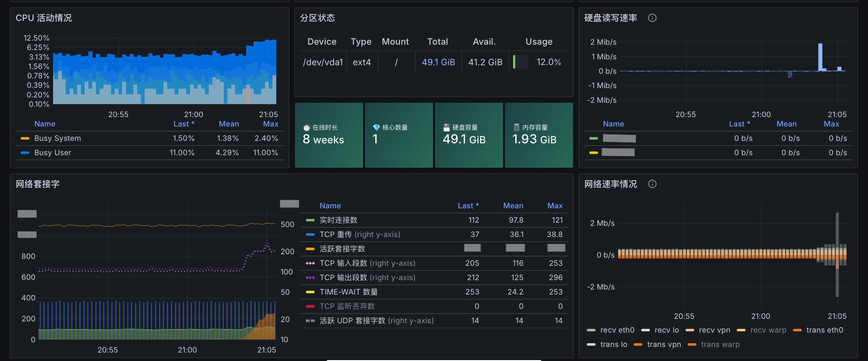
Task: Isolate Busy User series in CPU legend
Action: click(x=52, y=152)
